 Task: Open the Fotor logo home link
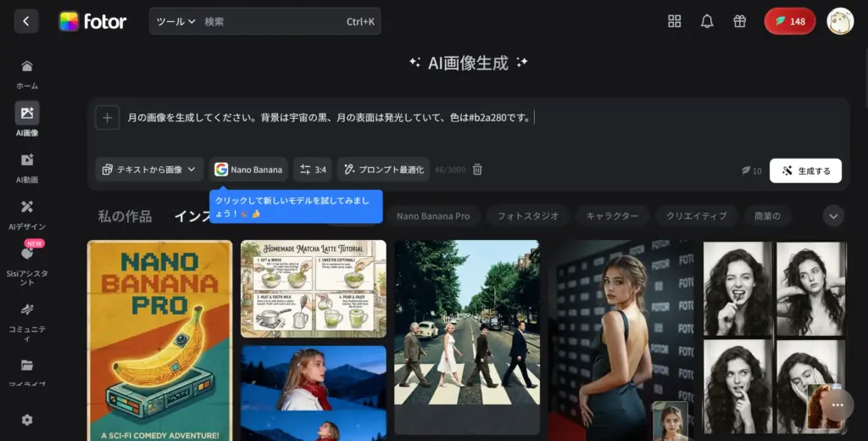tap(92, 21)
